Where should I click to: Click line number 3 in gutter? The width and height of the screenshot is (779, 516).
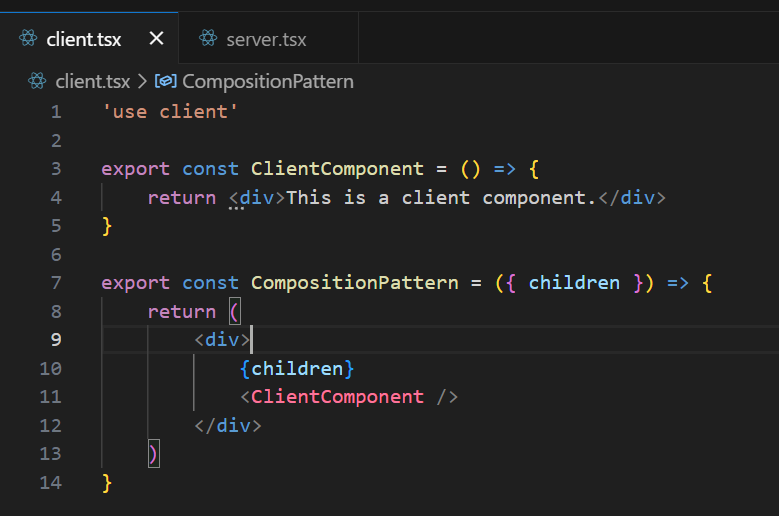click(56, 169)
